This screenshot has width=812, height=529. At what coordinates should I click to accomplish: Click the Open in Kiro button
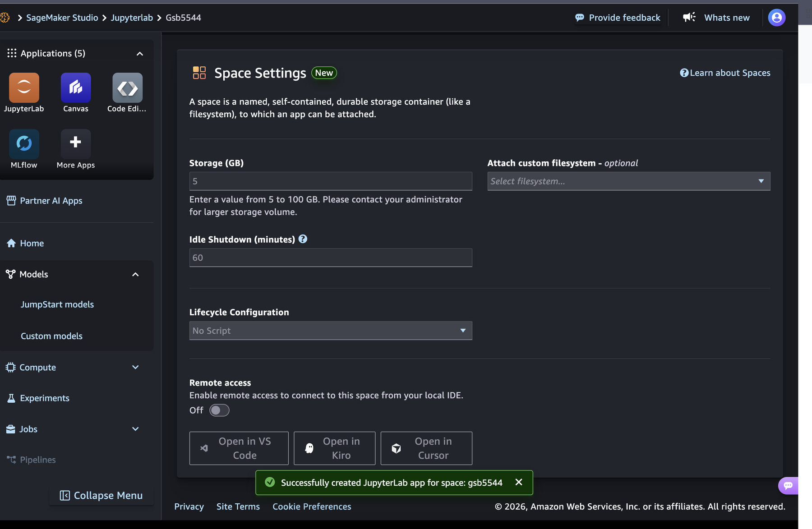334,448
